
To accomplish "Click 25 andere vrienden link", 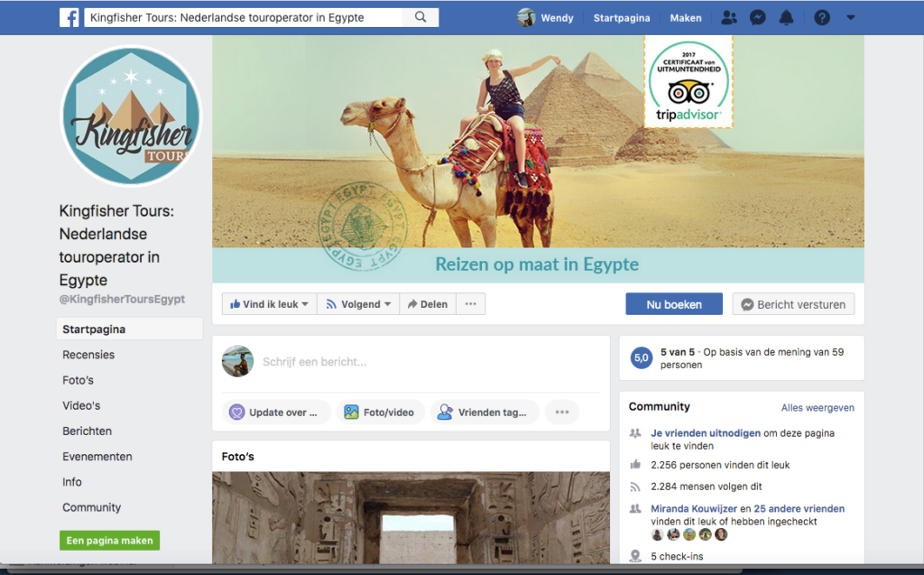I will coord(799,508).
